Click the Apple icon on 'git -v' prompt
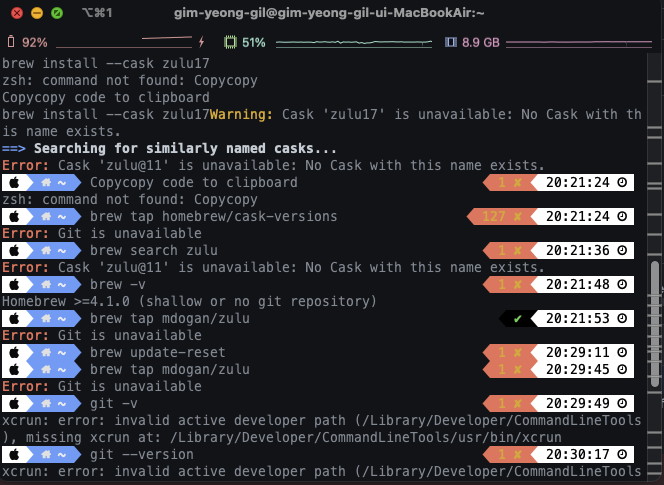 pos(14,403)
